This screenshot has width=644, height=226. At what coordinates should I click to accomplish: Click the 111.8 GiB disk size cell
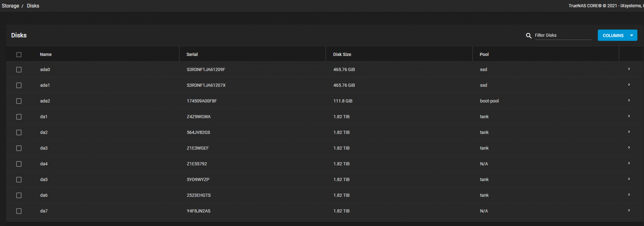343,101
